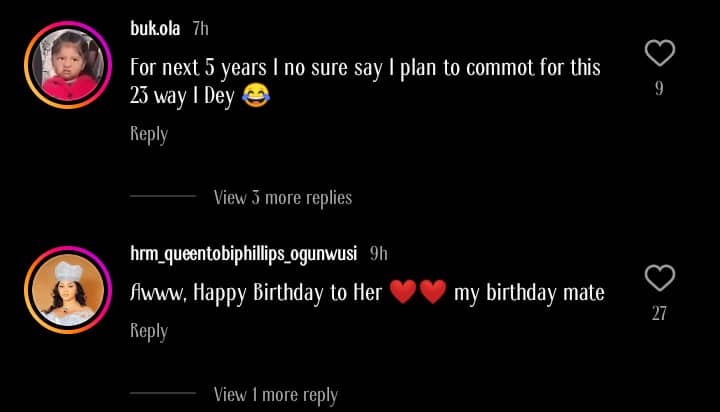Like buk.ola's comment with the heart icon
This screenshot has height=412, width=720.
pos(659,53)
